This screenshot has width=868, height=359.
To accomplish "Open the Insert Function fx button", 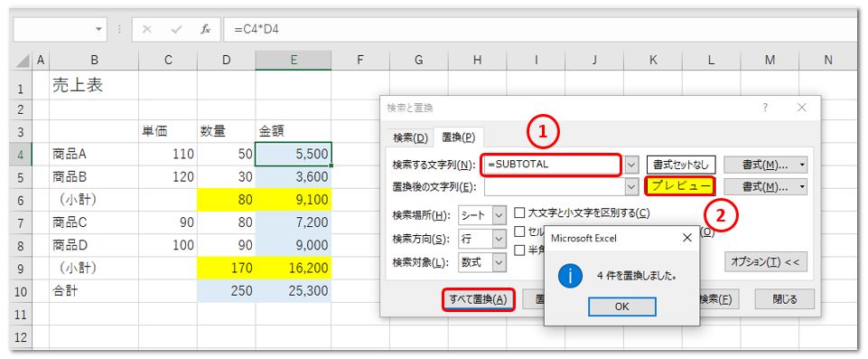I will [x=205, y=29].
